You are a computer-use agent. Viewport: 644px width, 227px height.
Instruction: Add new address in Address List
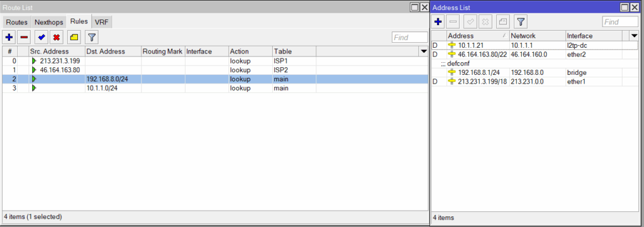[438, 21]
